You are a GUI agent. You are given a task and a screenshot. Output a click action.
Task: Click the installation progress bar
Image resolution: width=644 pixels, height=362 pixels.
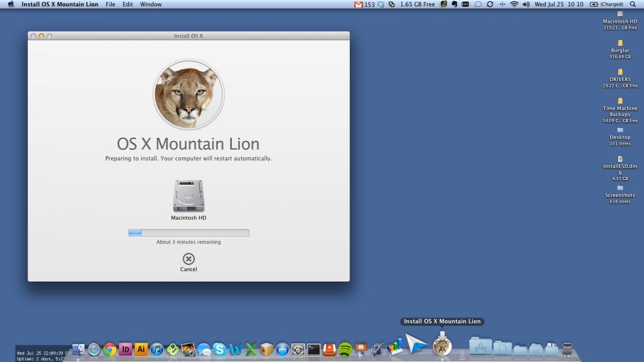tap(188, 233)
